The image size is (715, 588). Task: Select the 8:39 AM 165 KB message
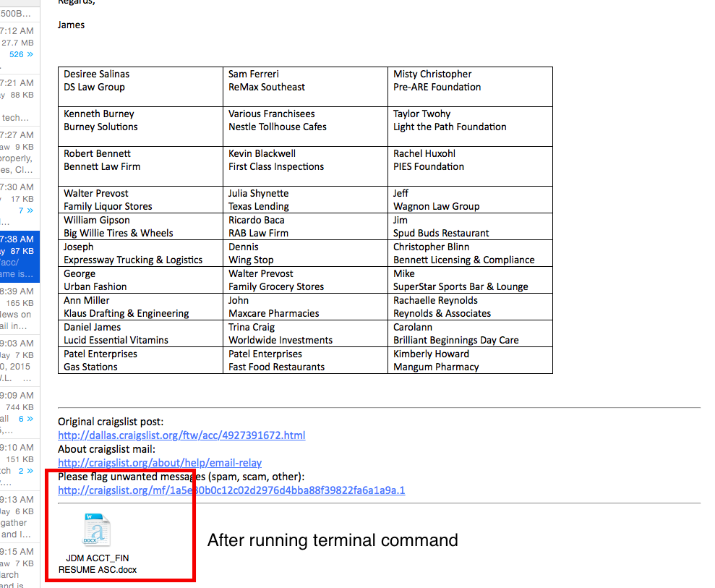click(20, 308)
